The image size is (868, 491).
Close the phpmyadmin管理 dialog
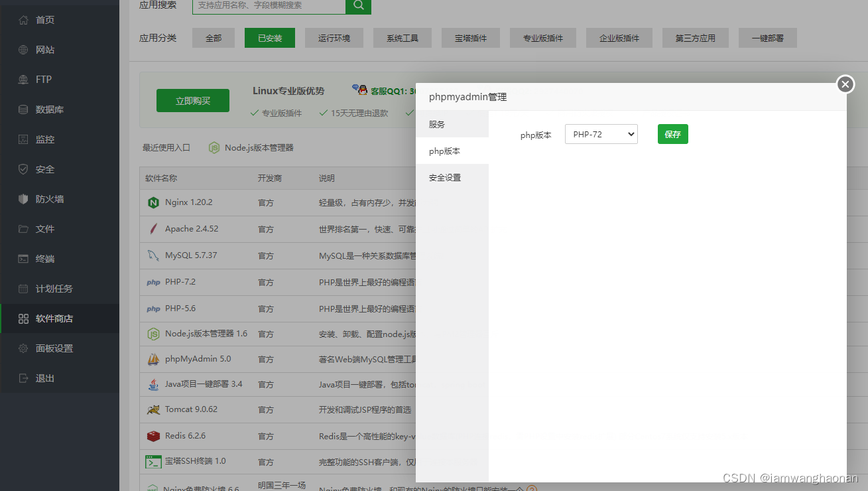pos(845,84)
